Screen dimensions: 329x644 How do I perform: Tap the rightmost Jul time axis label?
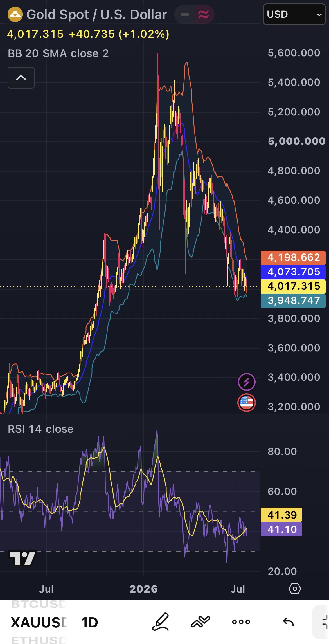238,589
